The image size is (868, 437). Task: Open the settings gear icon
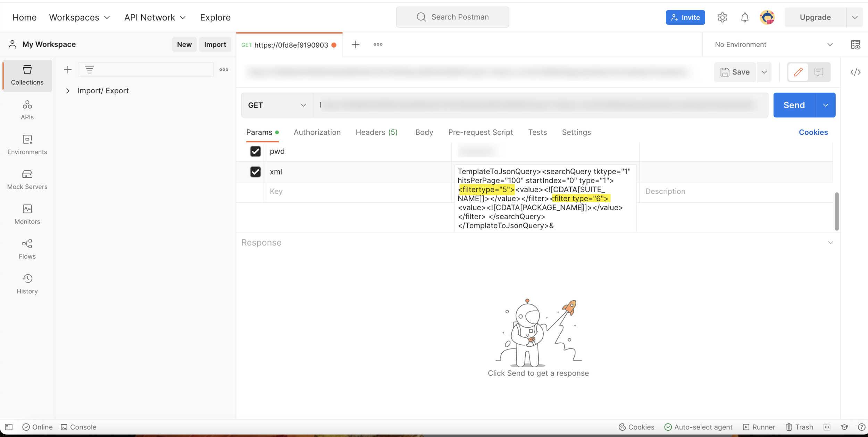722,17
